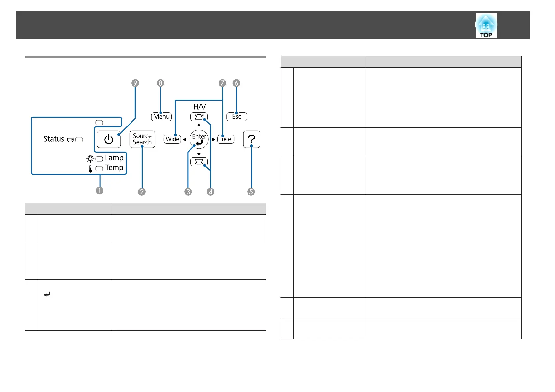Viewport: 555px width, 392px height.
Task: Click the right arrow beside Tele
Action: 214,139
